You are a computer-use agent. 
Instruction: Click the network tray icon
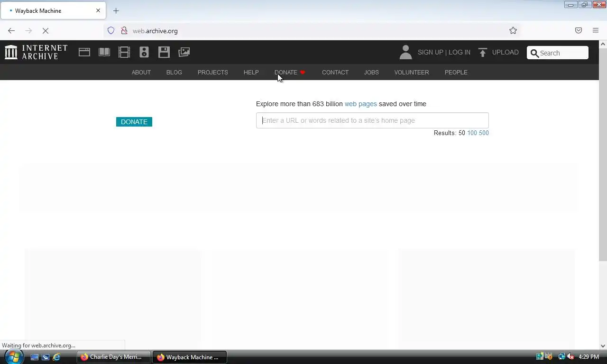point(561,356)
